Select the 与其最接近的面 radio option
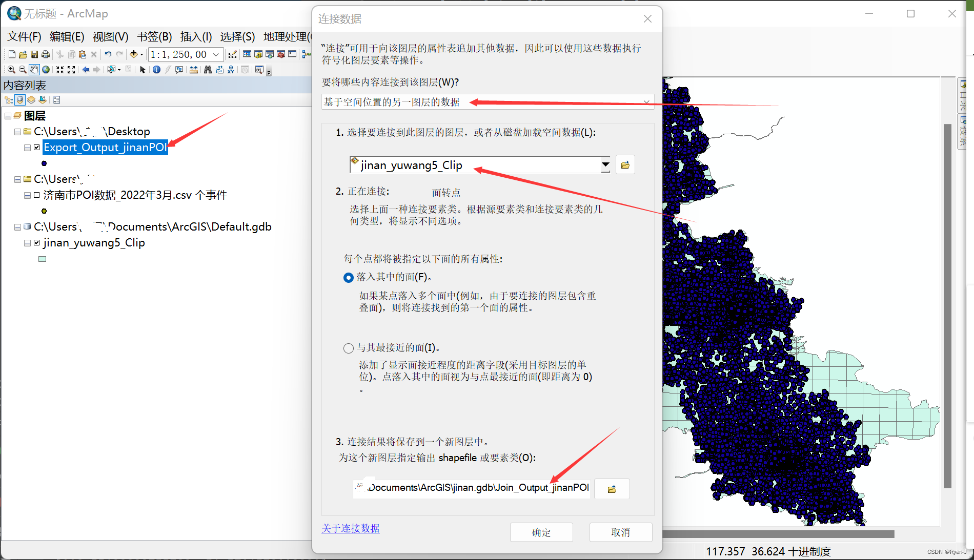Viewport: 974px width, 560px height. tap(349, 348)
